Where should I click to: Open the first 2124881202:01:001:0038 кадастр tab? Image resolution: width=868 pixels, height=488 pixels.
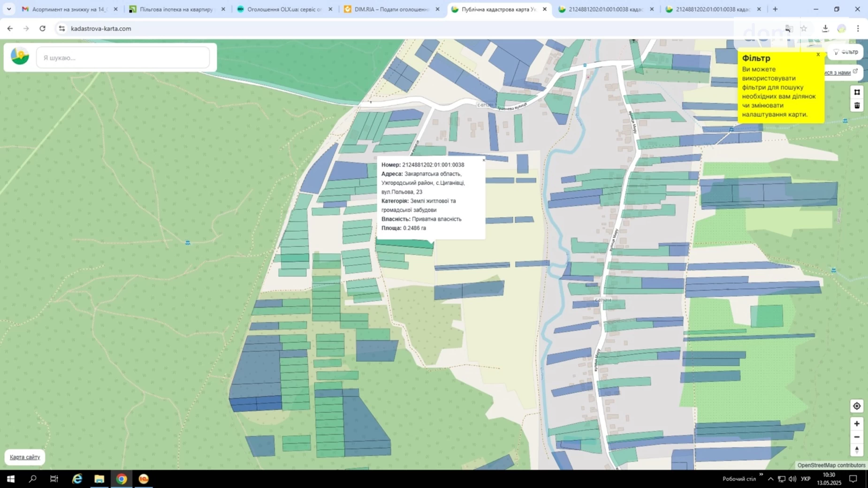[605, 9]
